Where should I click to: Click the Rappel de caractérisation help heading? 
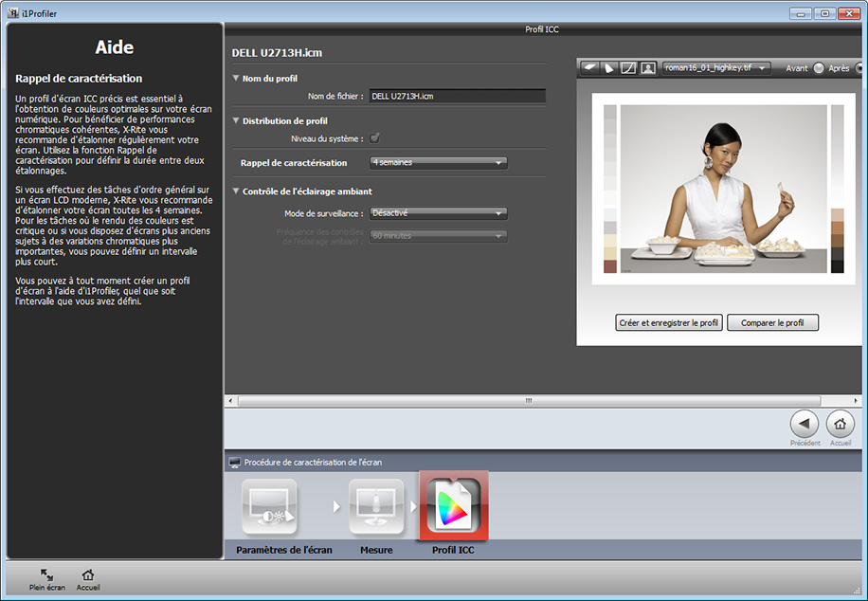tap(80, 79)
